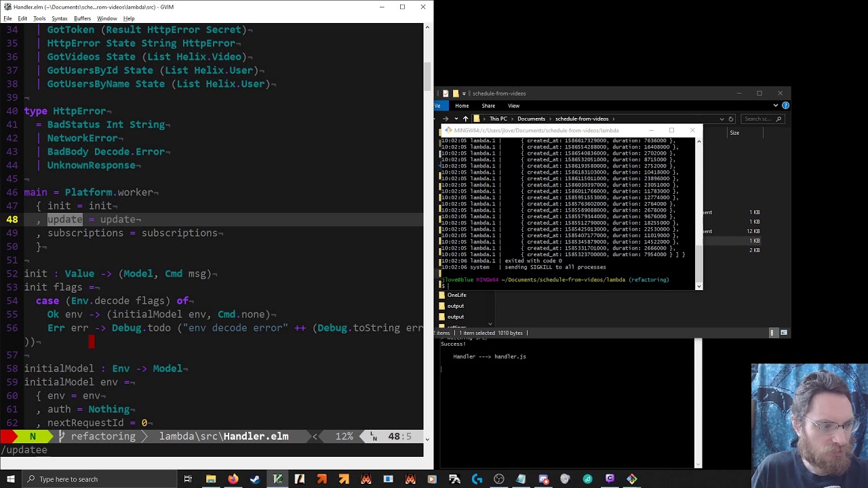Screen dimensions: 868x488
Task: Click the Windows Start button
Action: [x=11, y=479]
